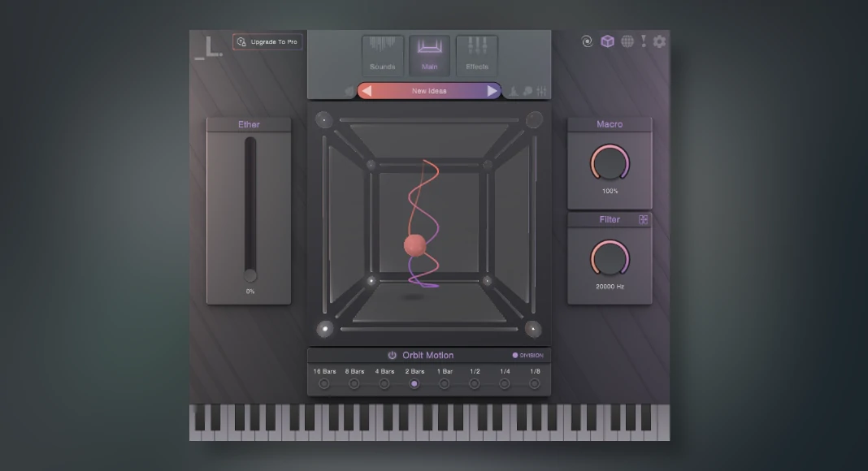Switch to the Effects tab
Viewport: 868px width, 471px height.
[x=477, y=55]
